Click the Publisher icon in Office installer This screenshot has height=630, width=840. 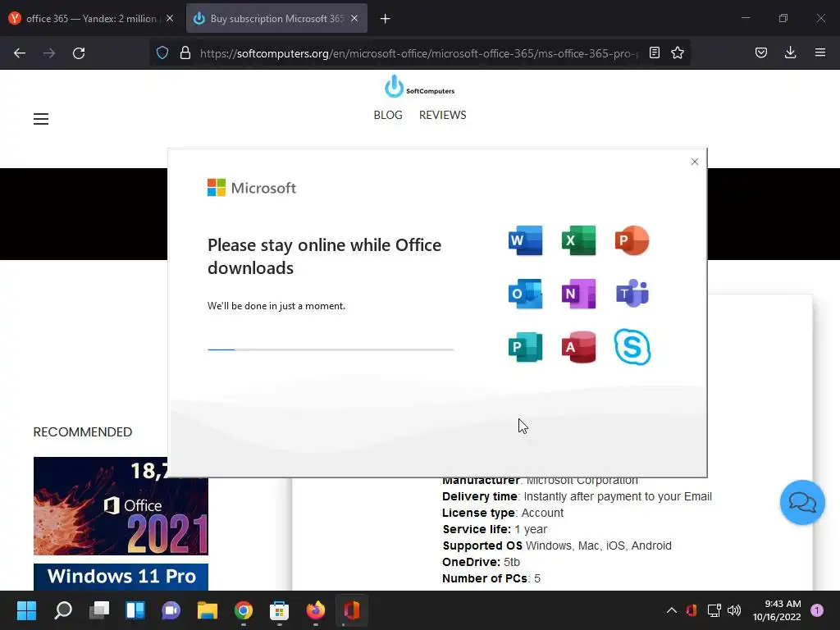click(x=525, y=347)
